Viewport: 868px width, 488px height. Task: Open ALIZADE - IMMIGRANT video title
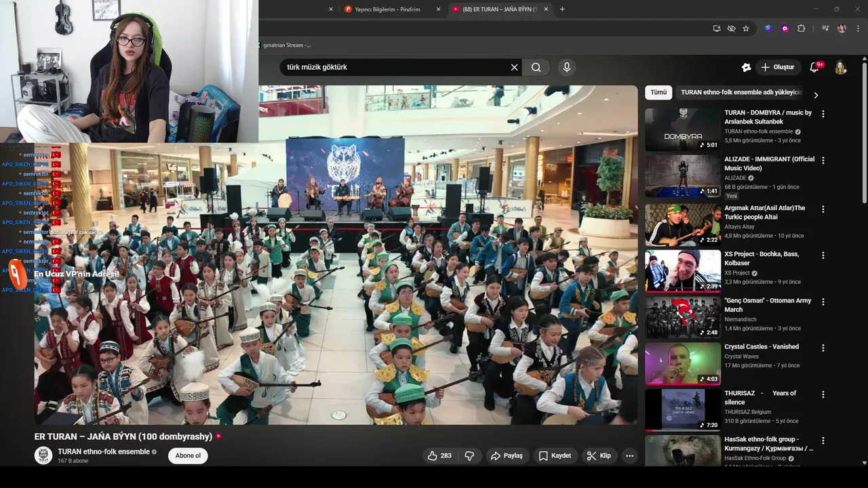[769, 163]
